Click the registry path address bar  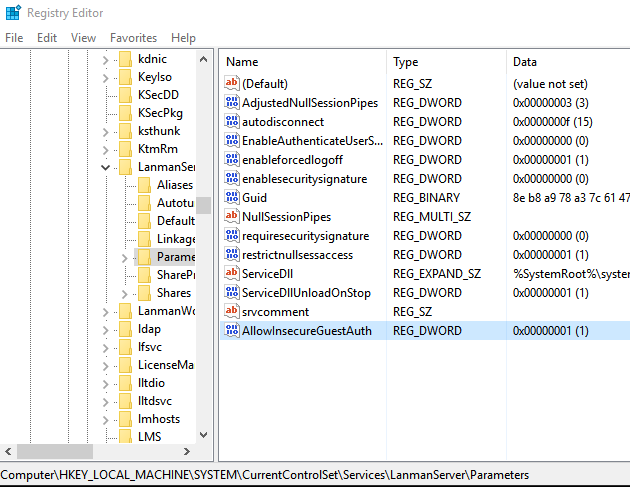[315, 475]
